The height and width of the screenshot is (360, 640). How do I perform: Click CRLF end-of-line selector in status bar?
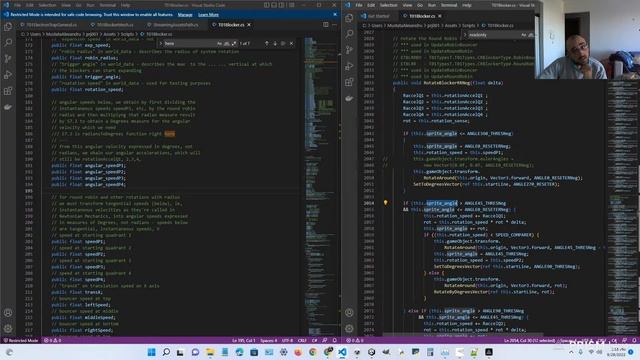click(302, 340)
